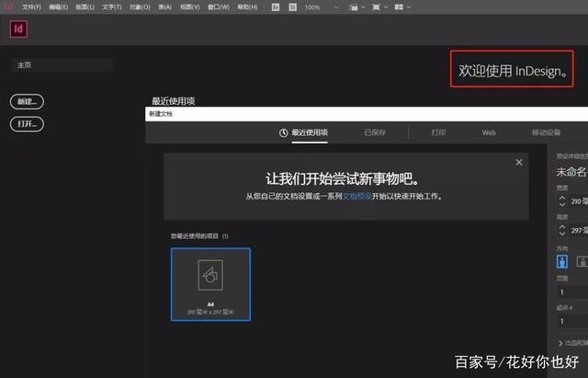The image size is (588, 378).
Task: Launch Adobe Bridge via the Br icon
Action: pos(276,7)
